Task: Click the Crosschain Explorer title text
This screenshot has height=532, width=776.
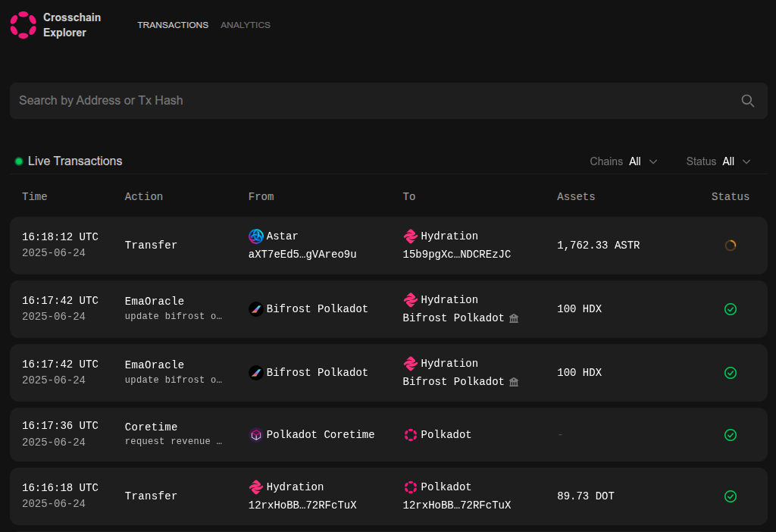Action: pos(72,25)
